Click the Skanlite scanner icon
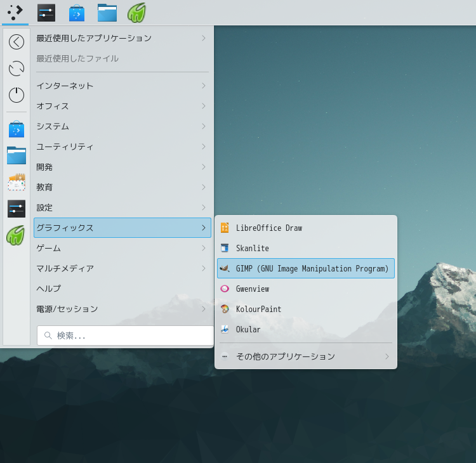The height and width of the screenshot is (463, 476). 225,248
